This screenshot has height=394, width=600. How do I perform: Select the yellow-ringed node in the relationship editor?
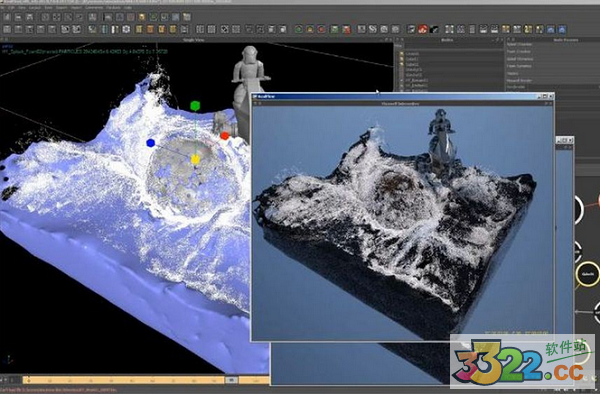coord(587,274)
